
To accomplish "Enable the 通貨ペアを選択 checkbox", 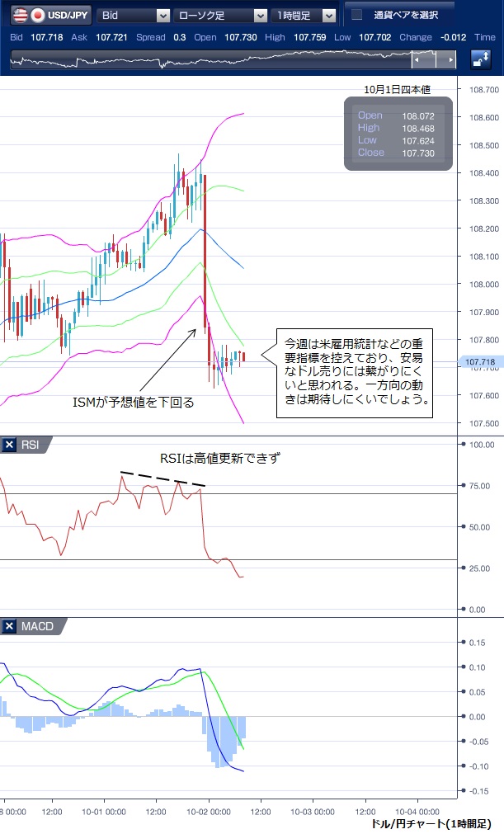I will [x=357, y=15].
